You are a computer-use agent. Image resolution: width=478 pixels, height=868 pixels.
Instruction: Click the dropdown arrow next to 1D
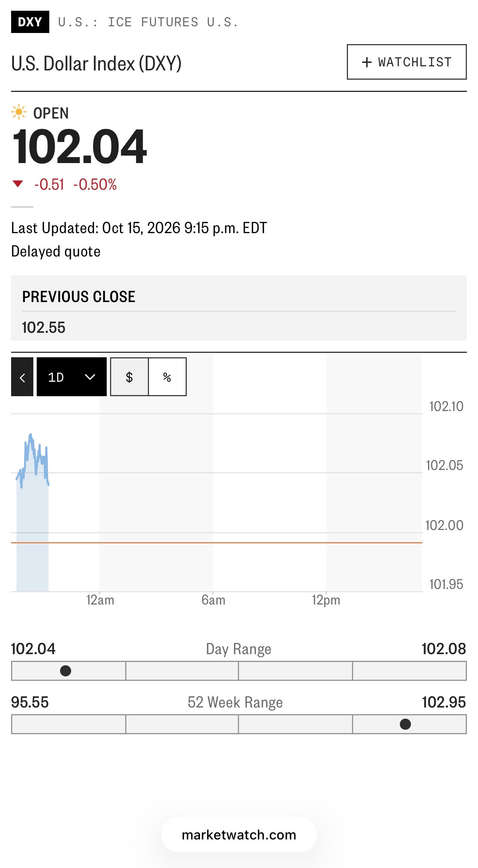(90, 377)
